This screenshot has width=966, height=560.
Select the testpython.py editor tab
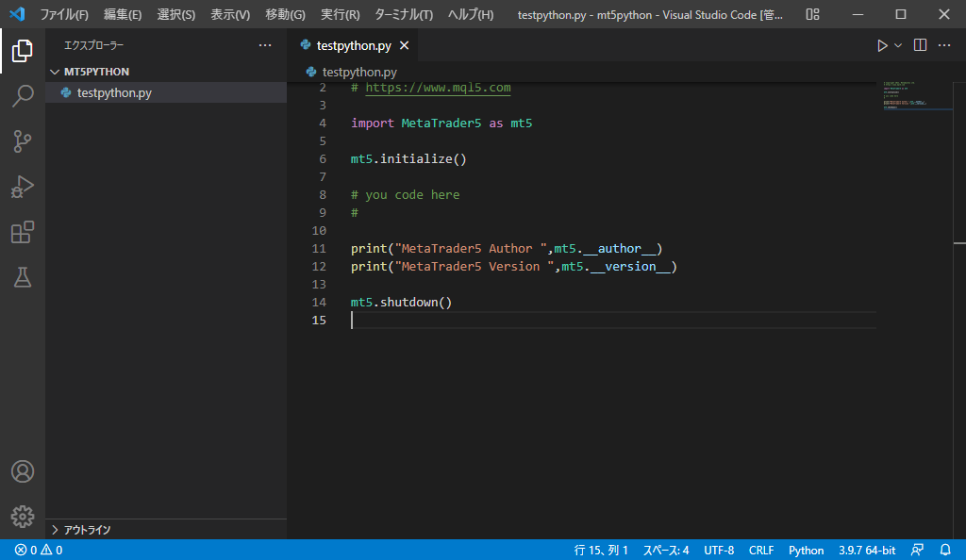[x=353, y=45]
